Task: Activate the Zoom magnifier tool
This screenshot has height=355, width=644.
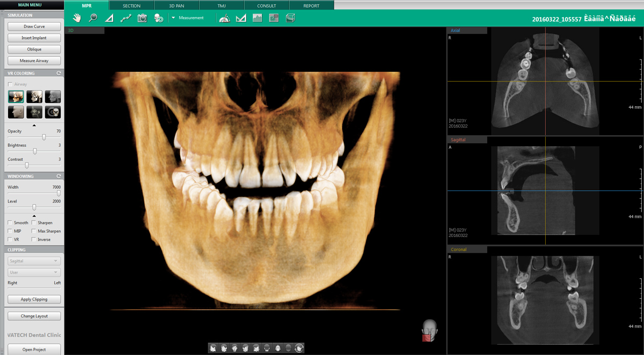Action: point(92,17)
